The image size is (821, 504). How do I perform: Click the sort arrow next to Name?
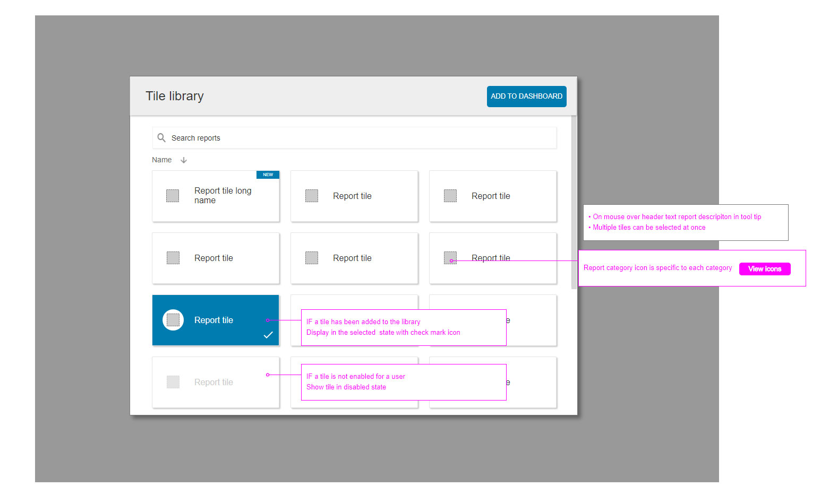coord(184,160)
